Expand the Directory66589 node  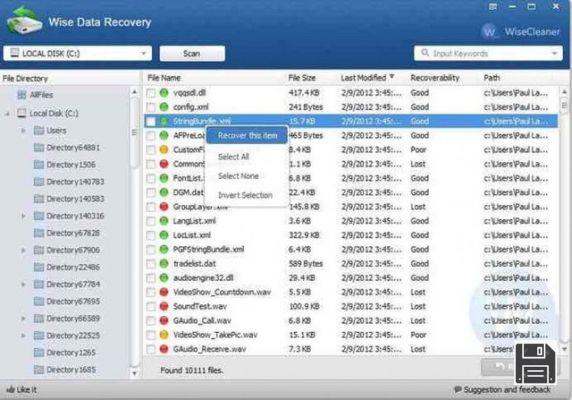(x=23, y=319)
